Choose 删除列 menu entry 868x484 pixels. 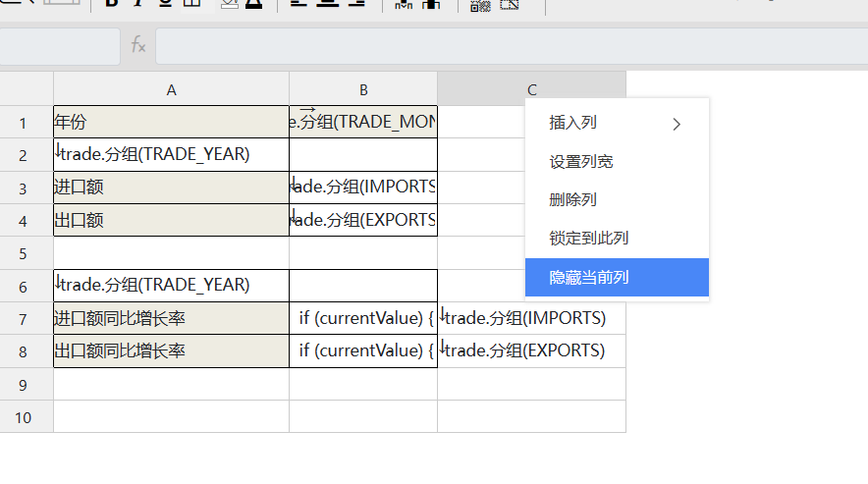(617, 199)
